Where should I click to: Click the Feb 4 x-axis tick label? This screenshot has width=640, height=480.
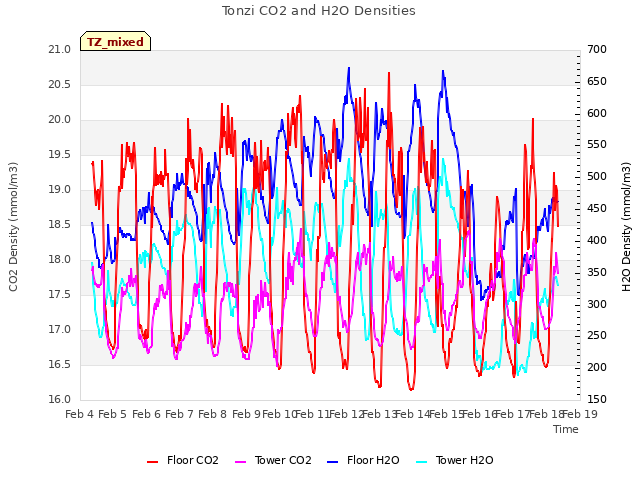(80, 414)
